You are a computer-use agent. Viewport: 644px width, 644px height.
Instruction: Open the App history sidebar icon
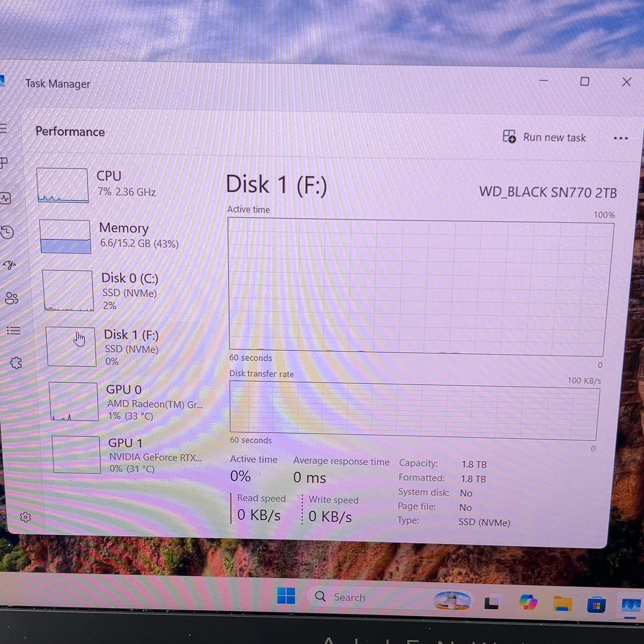coord(7,232)
